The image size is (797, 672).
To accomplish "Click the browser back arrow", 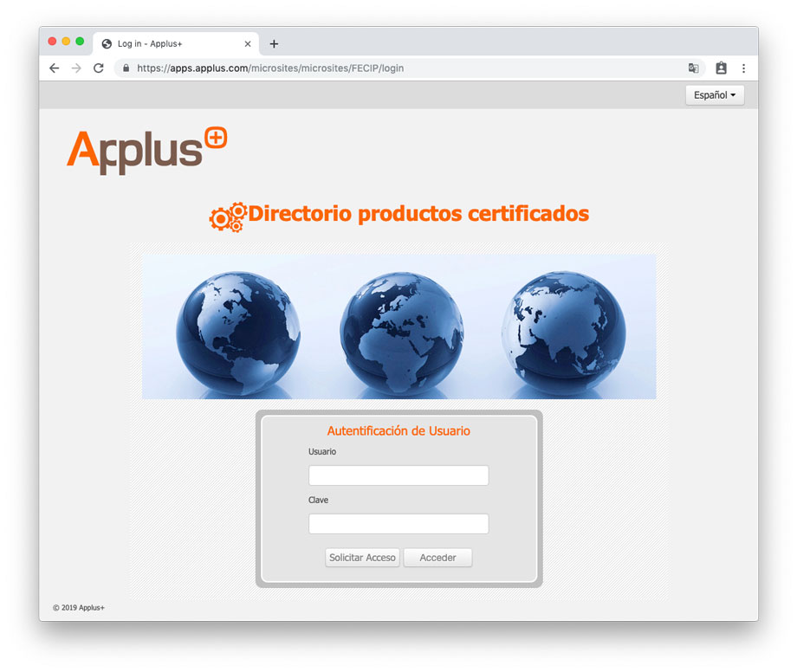I will click(x=55, y=68).
